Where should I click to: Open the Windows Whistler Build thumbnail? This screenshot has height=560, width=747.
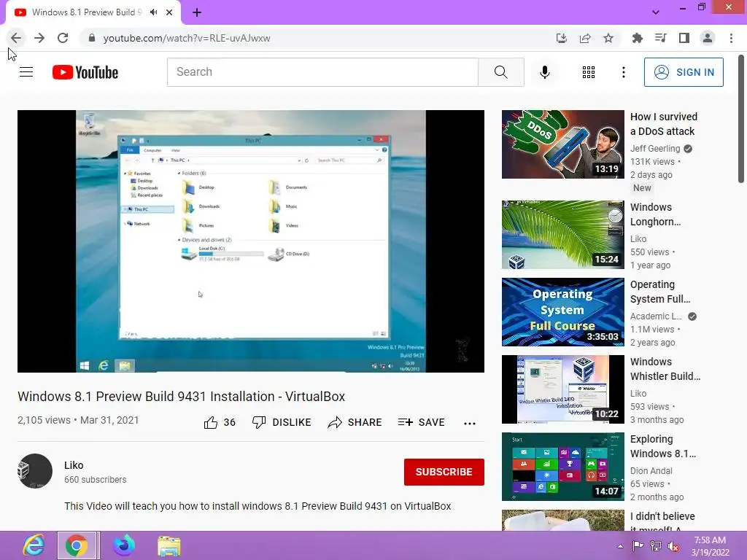562,389
